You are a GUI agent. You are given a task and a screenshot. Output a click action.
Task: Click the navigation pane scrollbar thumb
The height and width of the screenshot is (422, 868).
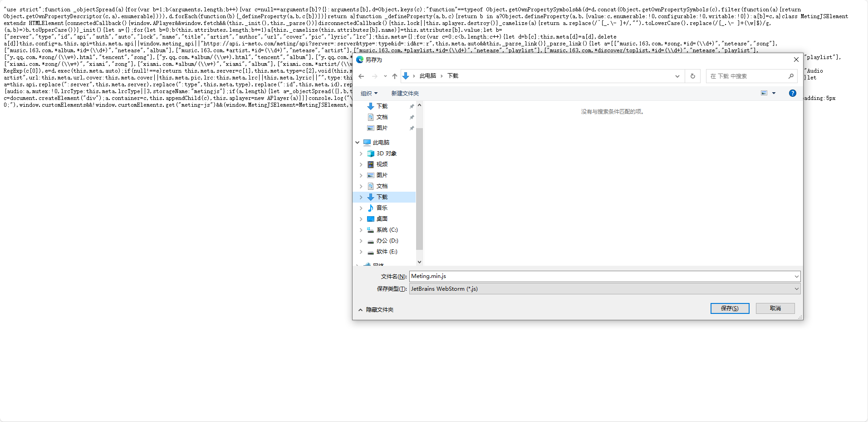point(419,189)
